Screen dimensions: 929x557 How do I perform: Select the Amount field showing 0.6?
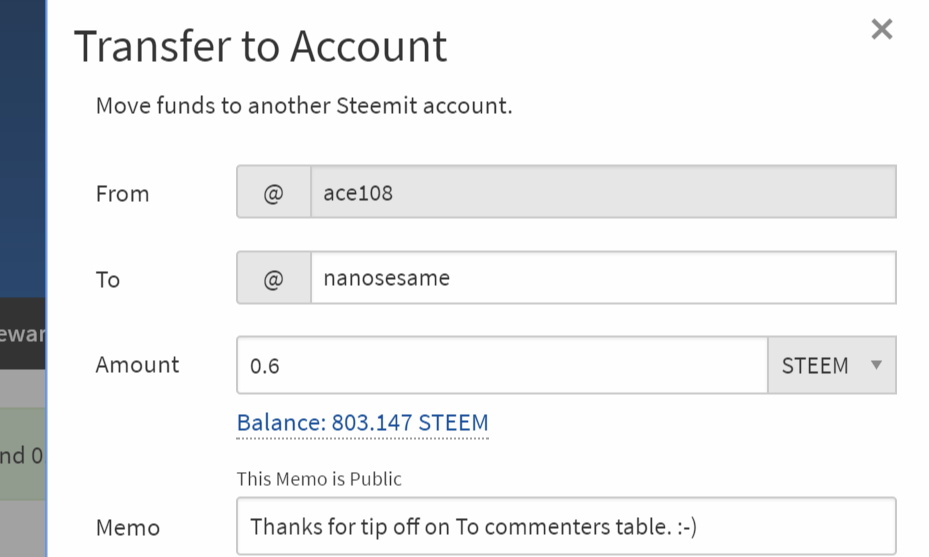501,365
